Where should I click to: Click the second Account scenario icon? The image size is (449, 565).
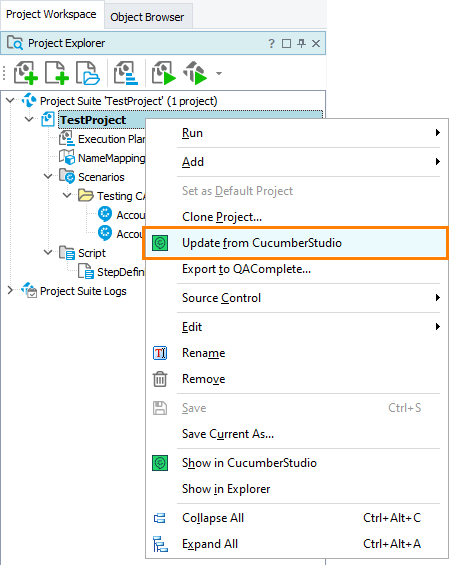(x=105, y=233)
